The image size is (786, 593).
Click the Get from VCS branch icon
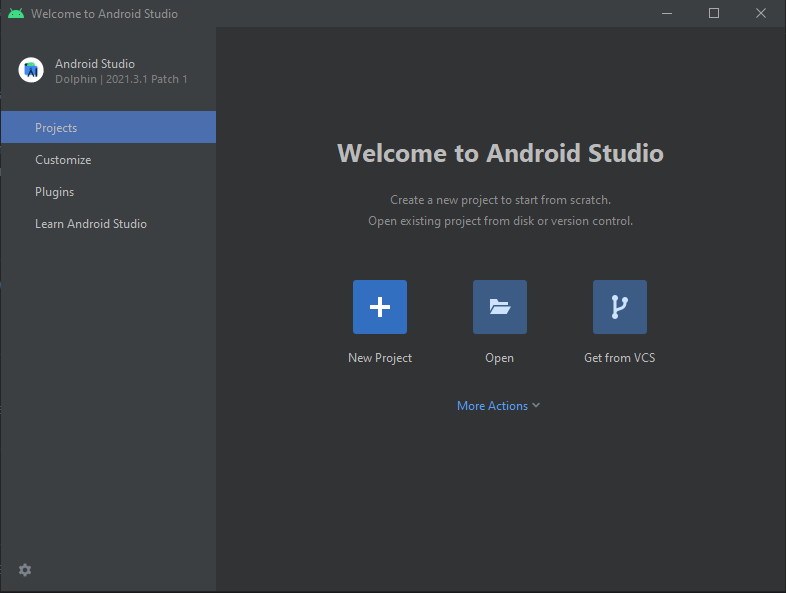click(x=620, y=307)
